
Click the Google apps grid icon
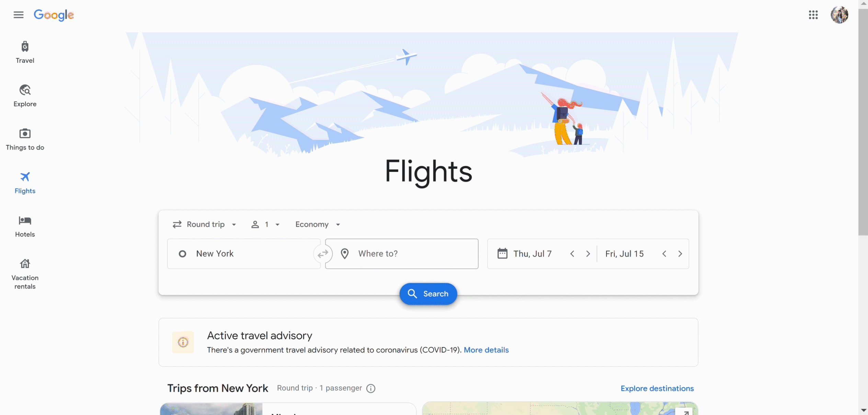tap(813, 14)
